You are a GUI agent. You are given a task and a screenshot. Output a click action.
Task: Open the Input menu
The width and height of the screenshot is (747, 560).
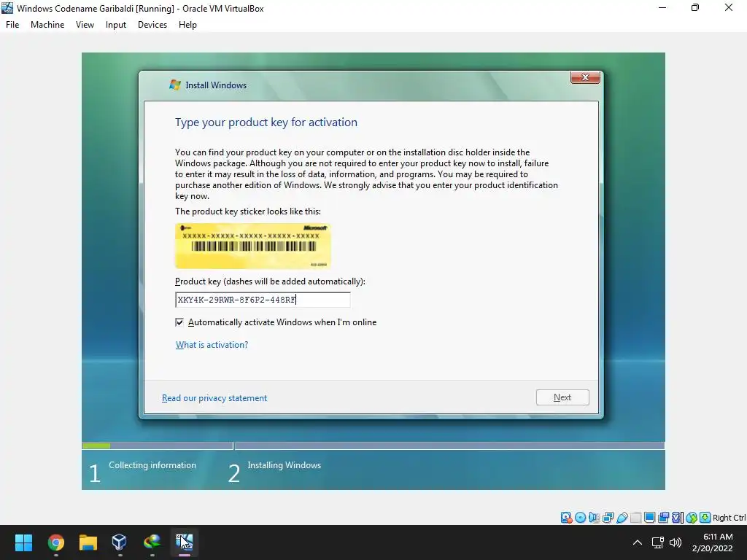(116, 25)
